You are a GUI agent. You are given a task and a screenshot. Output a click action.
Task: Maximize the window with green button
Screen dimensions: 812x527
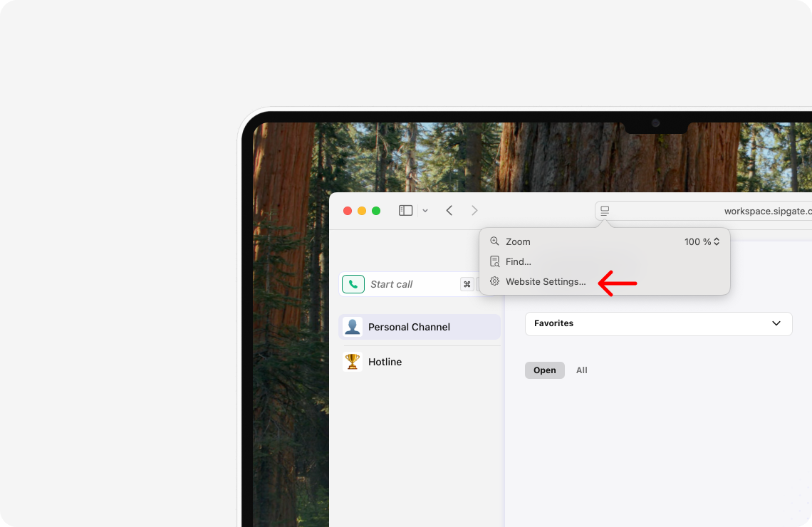coord(377,211)
